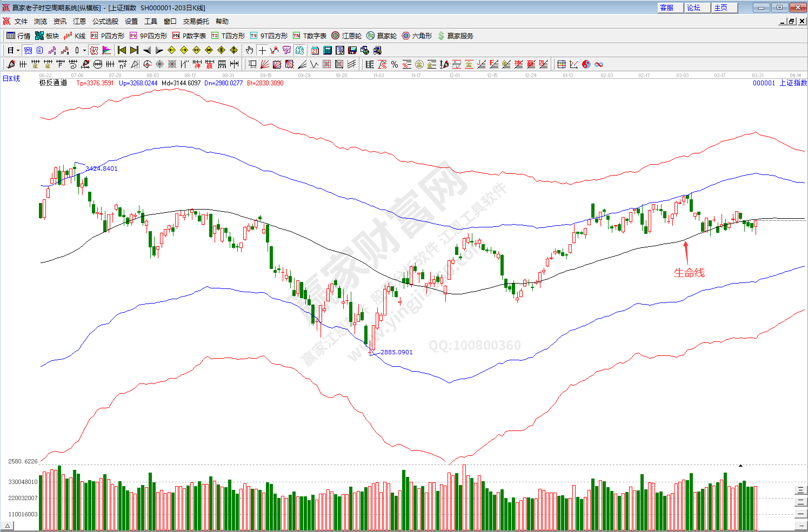Toggle the crosshair cursor button
808x532 pixels.
pos(262,50)
